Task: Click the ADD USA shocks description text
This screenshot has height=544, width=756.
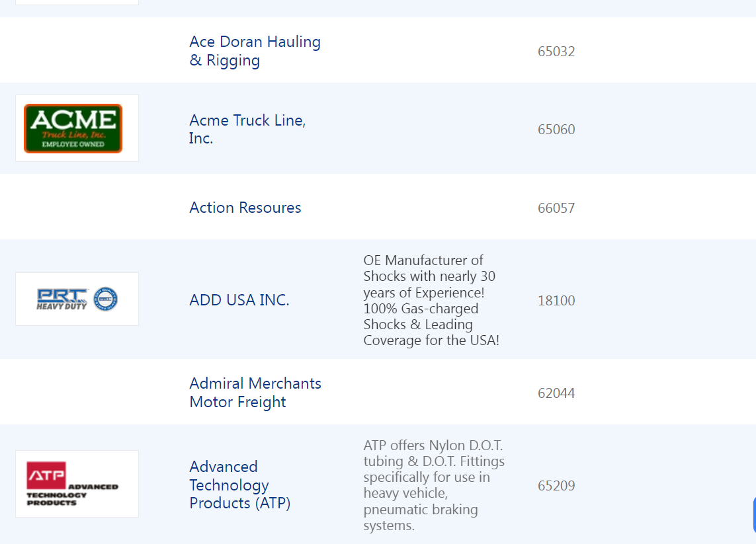Action: 431,300
